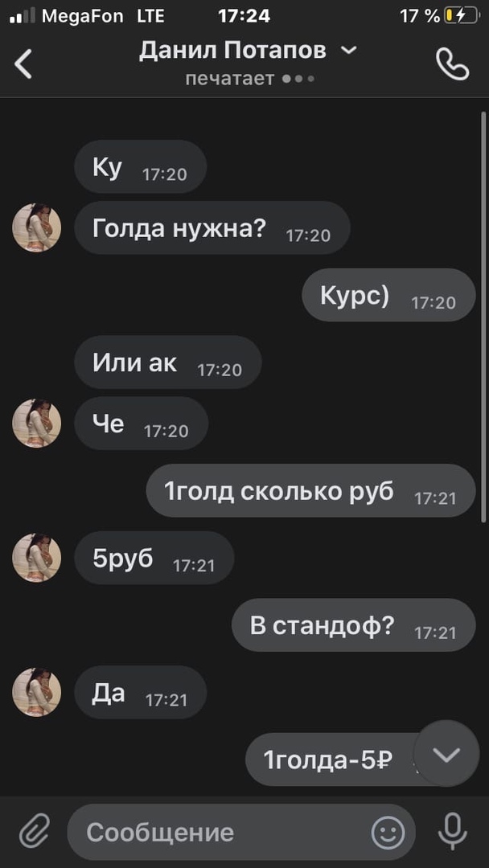Jump to latest messages arrow button
489x868 pixels.
[446, 753]
